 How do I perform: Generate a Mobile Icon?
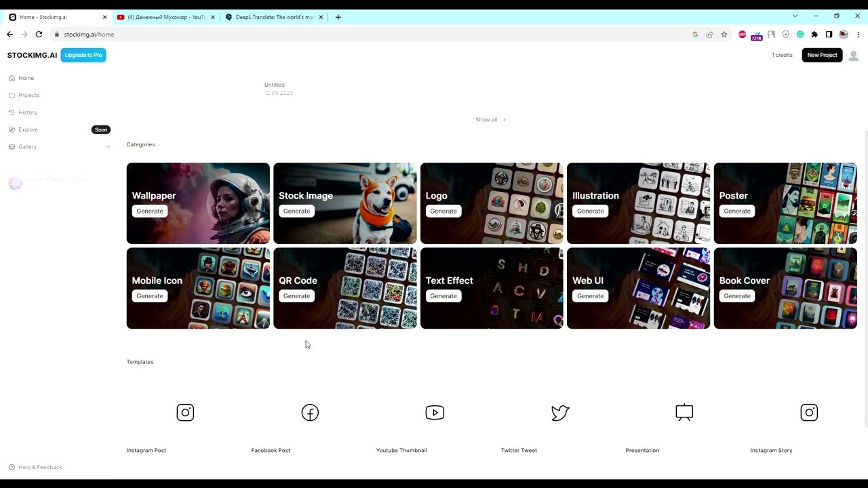click(x=150, y=296)
